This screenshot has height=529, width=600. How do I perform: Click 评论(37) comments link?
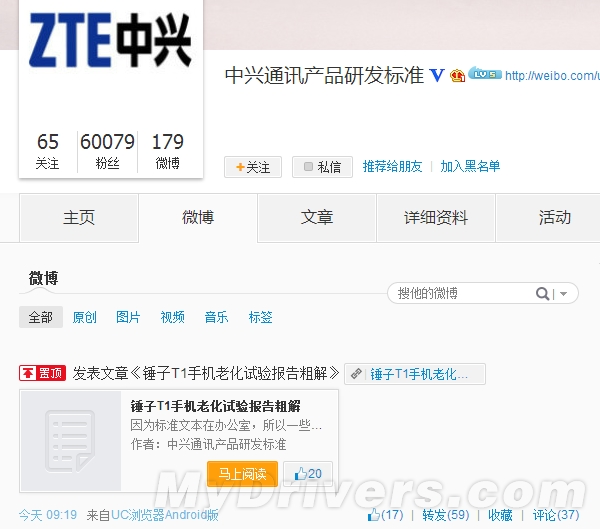coord(556,515)
